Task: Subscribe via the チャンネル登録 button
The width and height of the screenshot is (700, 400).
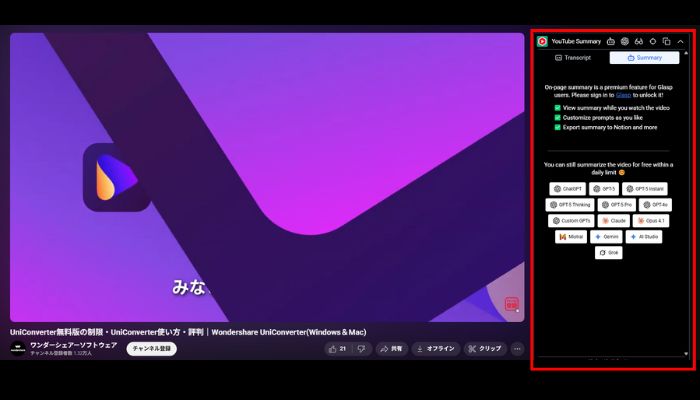Action: click(152, 349)
